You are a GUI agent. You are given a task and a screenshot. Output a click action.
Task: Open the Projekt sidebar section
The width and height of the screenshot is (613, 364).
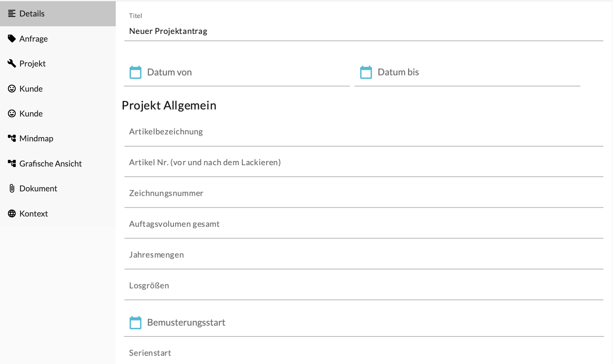point(32,64)
